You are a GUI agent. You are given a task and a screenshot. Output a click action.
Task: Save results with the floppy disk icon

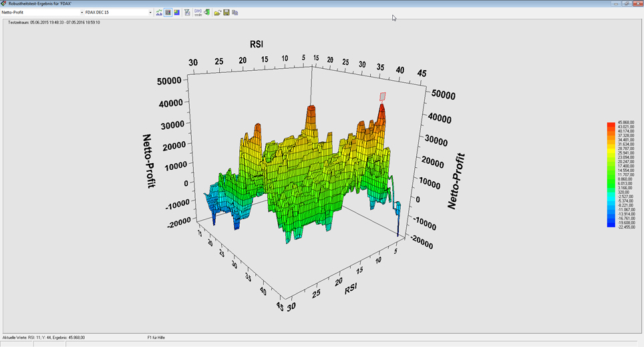pyautogui.click(x=226, y=12)
